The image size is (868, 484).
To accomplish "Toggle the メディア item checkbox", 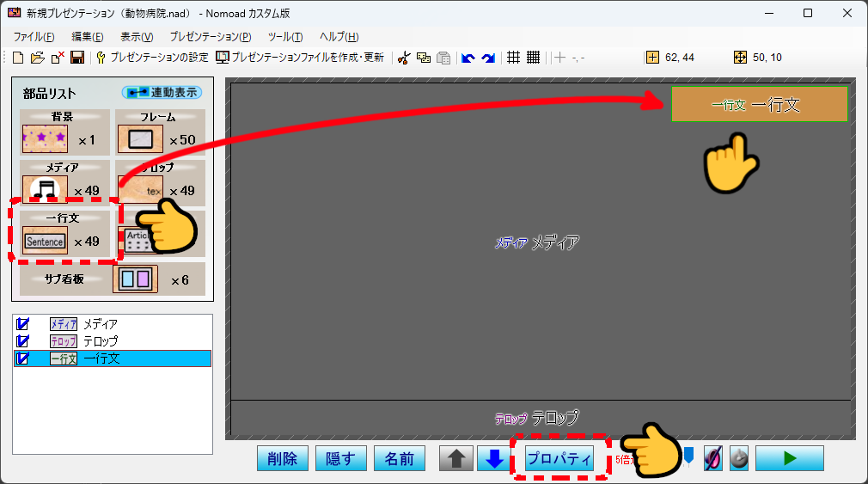I will (23, 324).
